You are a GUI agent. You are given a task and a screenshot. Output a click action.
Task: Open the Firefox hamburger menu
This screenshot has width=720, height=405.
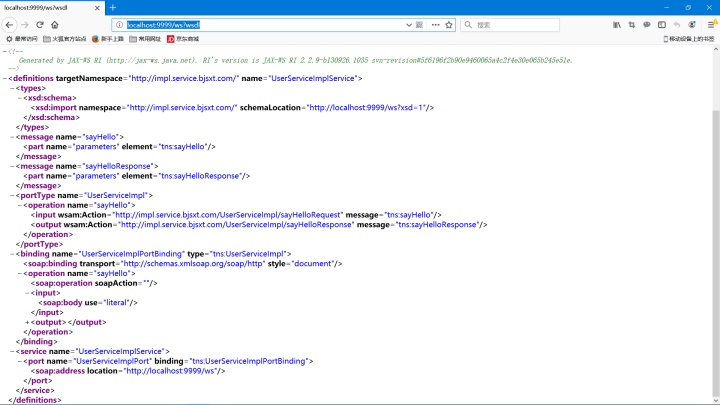pyautogui.click(x=711, y=25)
